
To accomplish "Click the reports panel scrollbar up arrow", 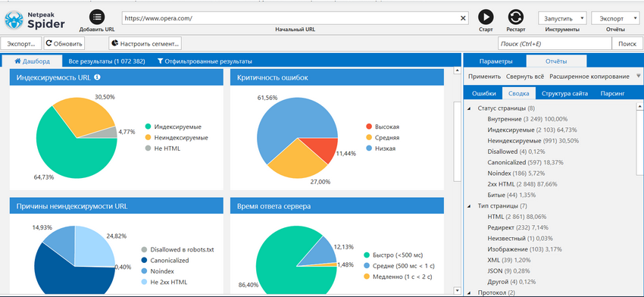I will point(639,106).
